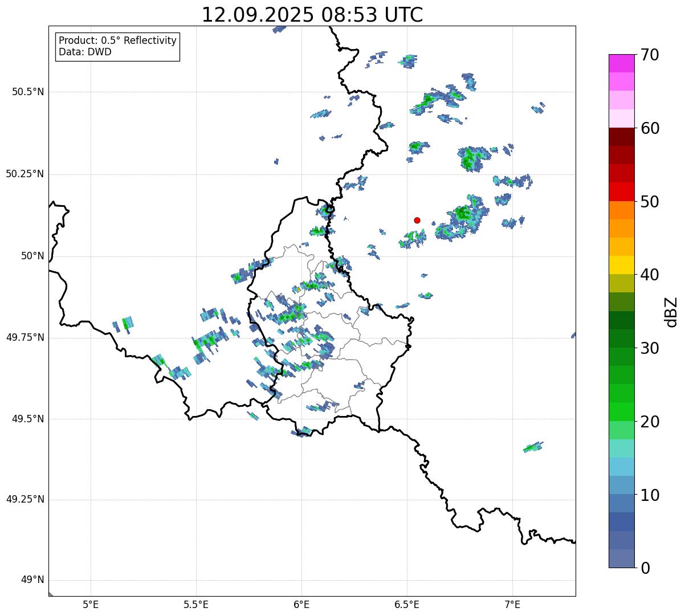Click the colorbar value 30
This screenshot has width=685, height=616.
point(650,348)
